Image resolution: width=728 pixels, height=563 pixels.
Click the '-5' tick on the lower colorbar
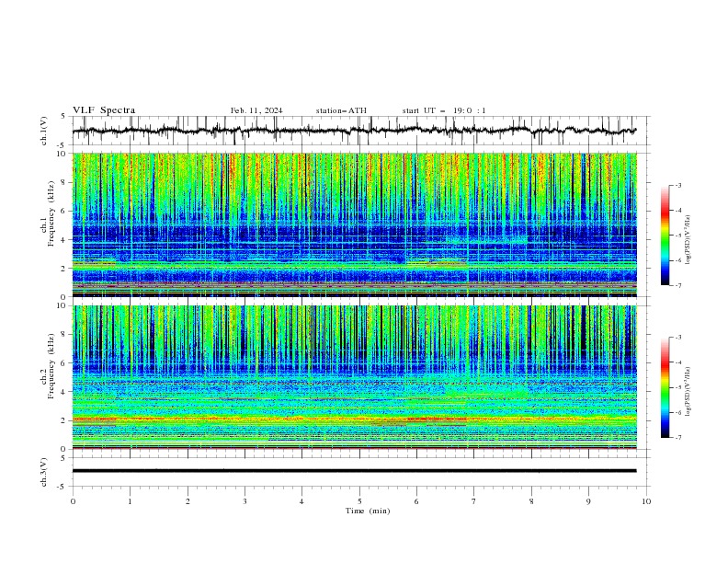(677, 387)
